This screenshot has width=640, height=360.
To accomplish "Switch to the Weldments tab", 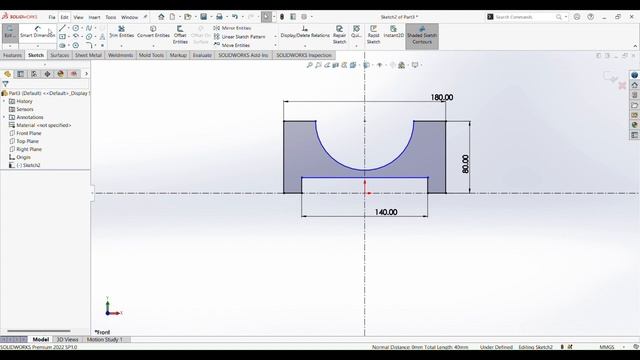I will 120,55.
